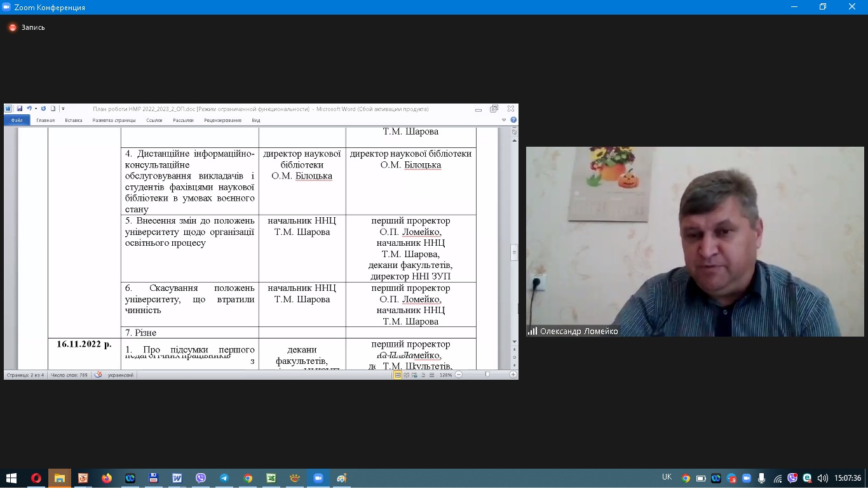Open the Undo history dropdown arrow
868x489 pixels.
coord(36,109)
